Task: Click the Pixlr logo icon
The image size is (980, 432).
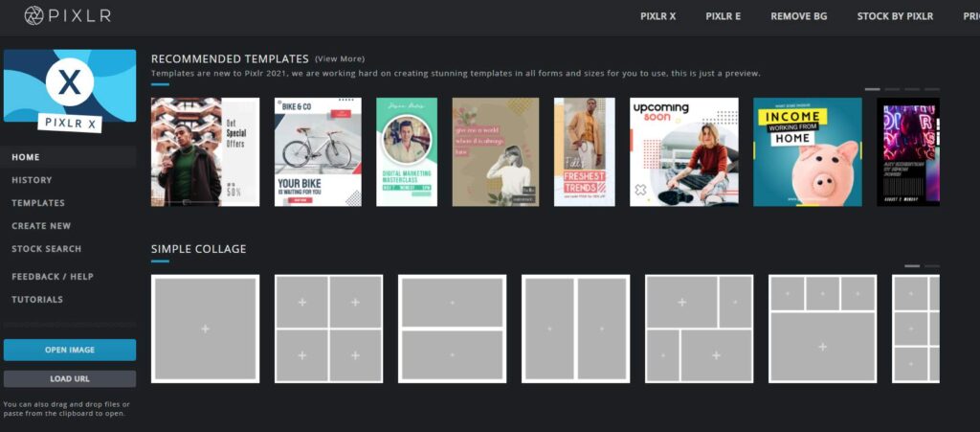Action: (x=33, y=15)
